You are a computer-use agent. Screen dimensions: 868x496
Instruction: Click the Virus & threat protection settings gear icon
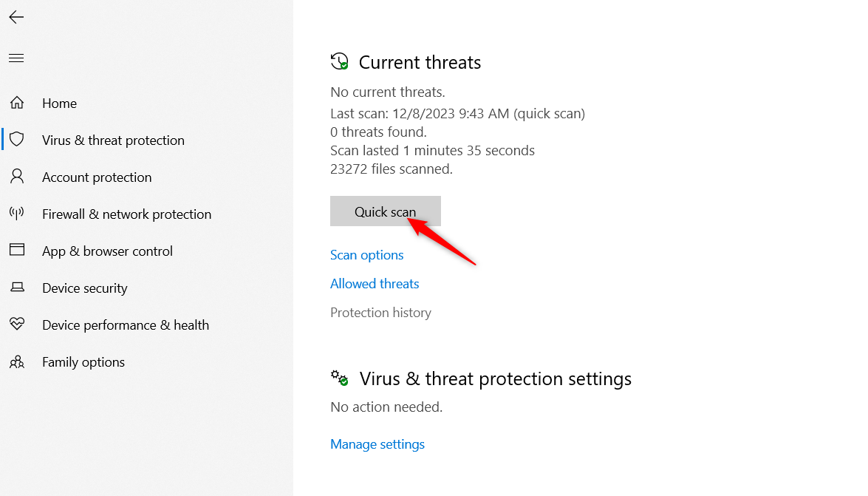click(340, 378)
